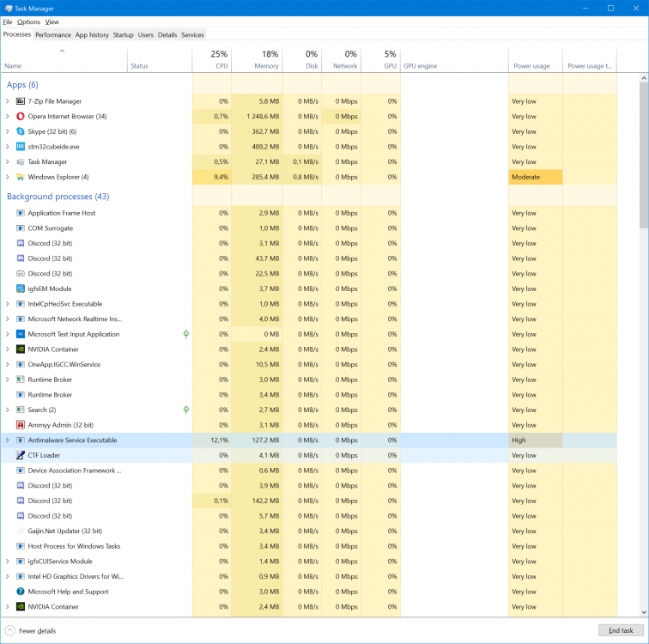The height and width of the screenshot is (644, 649).
Task: Expand the Windows Explorer process group
Action: coord(8,177)
